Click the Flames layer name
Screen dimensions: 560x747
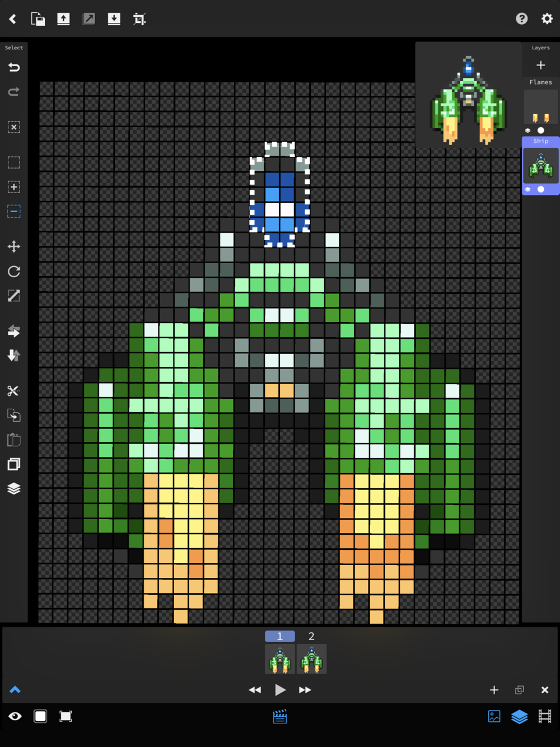tap(540, 82)
